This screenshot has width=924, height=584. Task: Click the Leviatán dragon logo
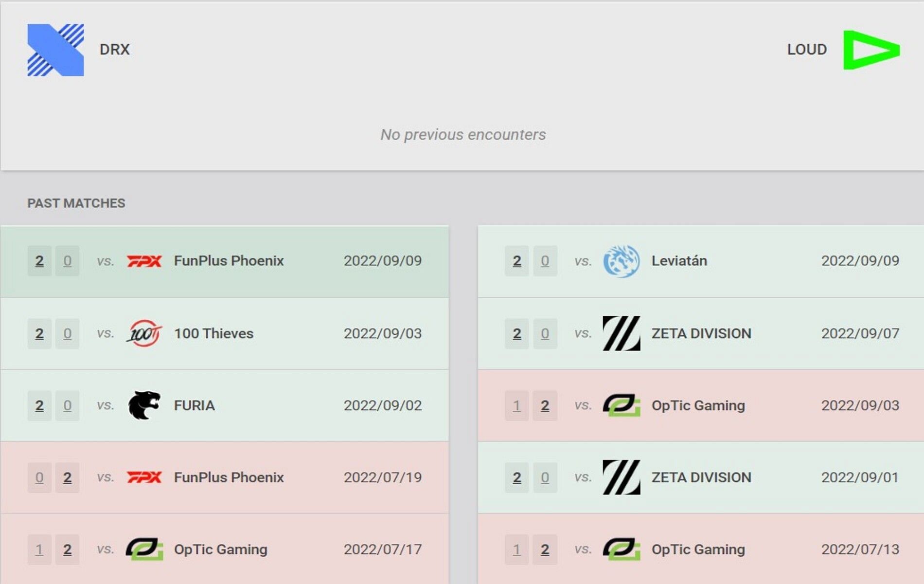point(621,261)
